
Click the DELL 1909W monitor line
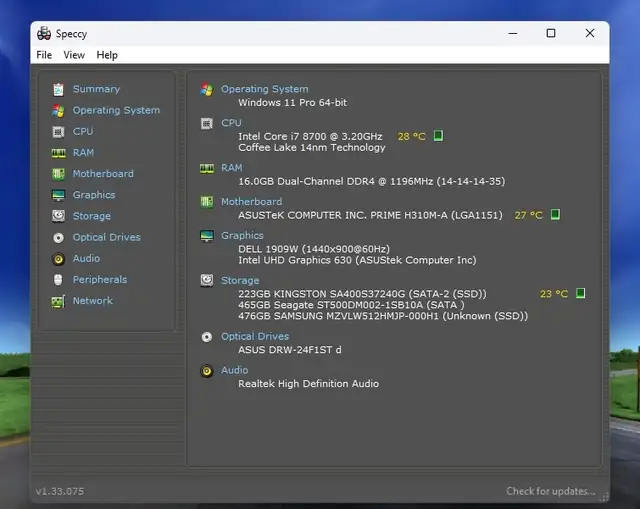click(314, 249)
